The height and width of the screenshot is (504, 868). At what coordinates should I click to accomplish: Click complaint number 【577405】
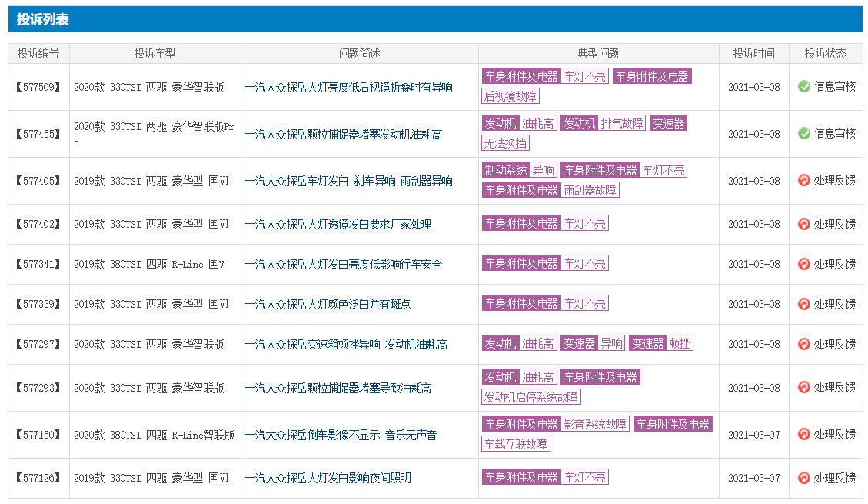38,181
